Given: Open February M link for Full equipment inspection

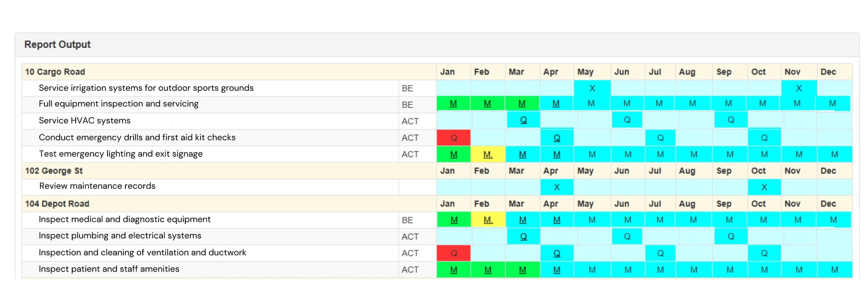Looking at the screenshot, I should click(x=488, y=103).
